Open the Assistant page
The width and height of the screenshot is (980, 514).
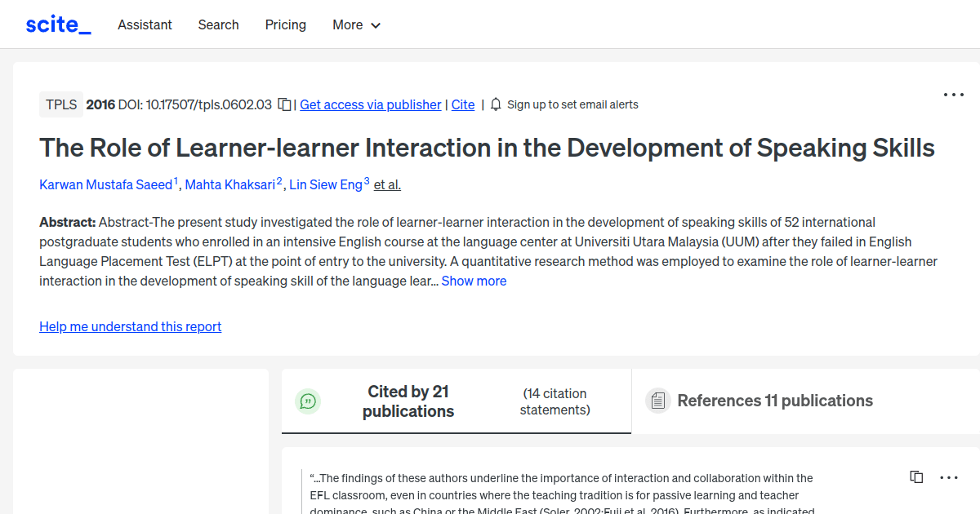tap(145, 24)
